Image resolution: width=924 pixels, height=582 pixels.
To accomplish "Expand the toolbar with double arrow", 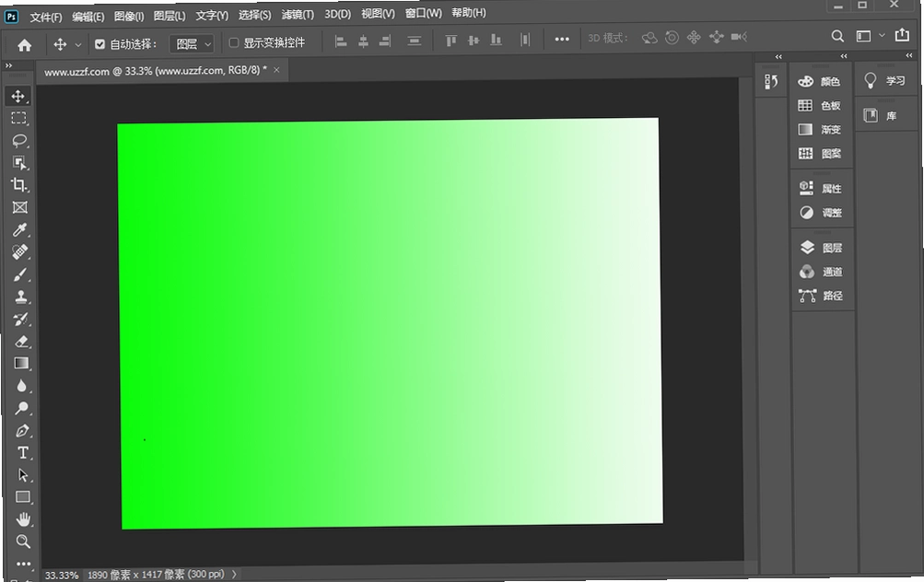I will pyautogui.click(x=8, y=65).
